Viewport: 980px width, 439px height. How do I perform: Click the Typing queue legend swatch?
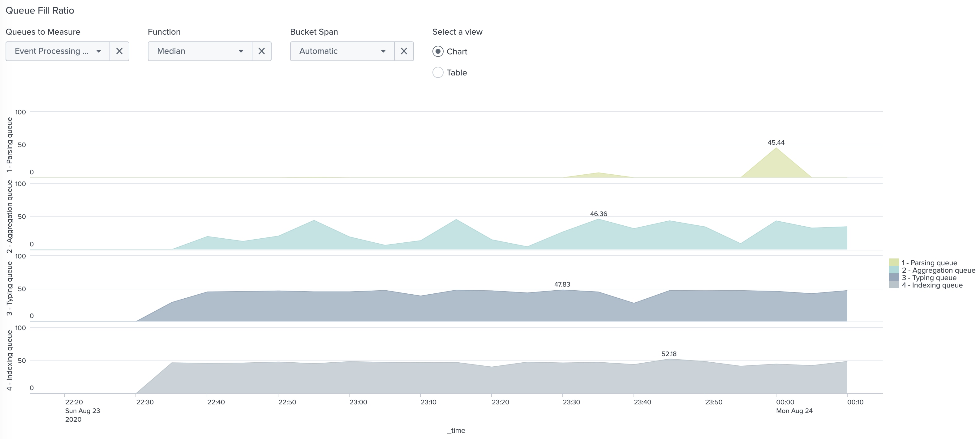click(894, 277)
